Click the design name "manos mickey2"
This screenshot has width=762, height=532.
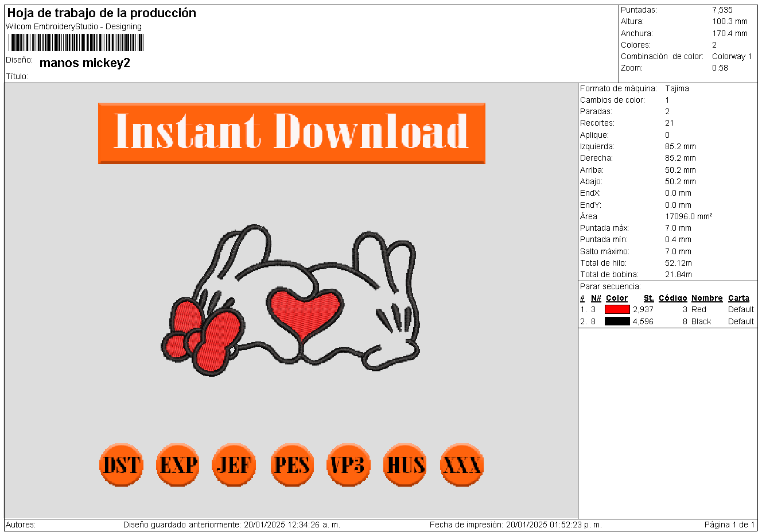[x=85, y=63]
